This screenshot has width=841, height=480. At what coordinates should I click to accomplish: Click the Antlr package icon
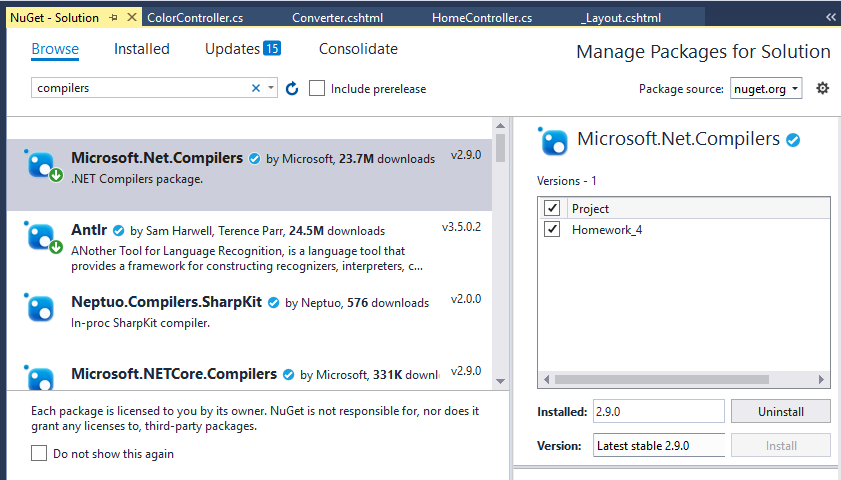[x=42, y=237]
